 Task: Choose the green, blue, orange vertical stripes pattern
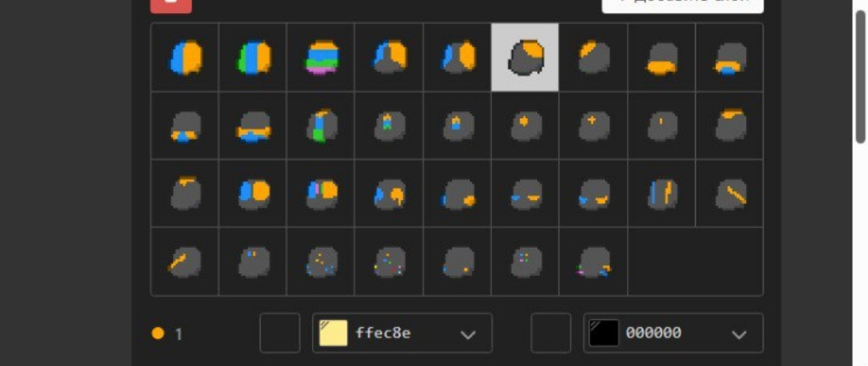tap(253, 57)
